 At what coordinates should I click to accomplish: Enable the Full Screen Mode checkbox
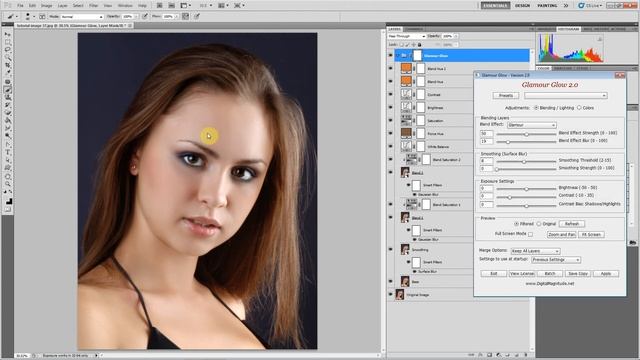click(530, 234)
